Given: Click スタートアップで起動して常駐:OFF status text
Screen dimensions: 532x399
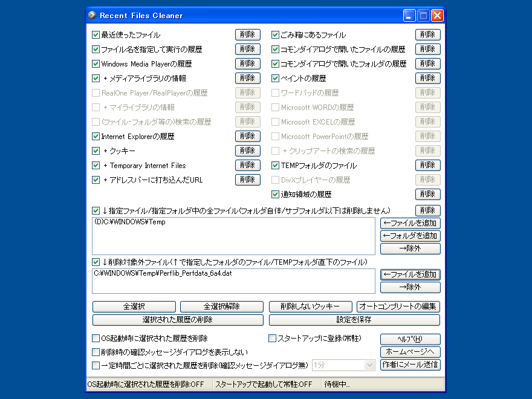Looking at the screenshot, I should (264, 384).
